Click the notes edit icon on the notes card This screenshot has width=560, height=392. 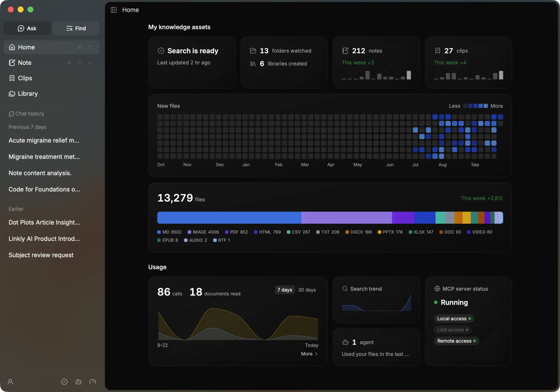click(345, 51)
